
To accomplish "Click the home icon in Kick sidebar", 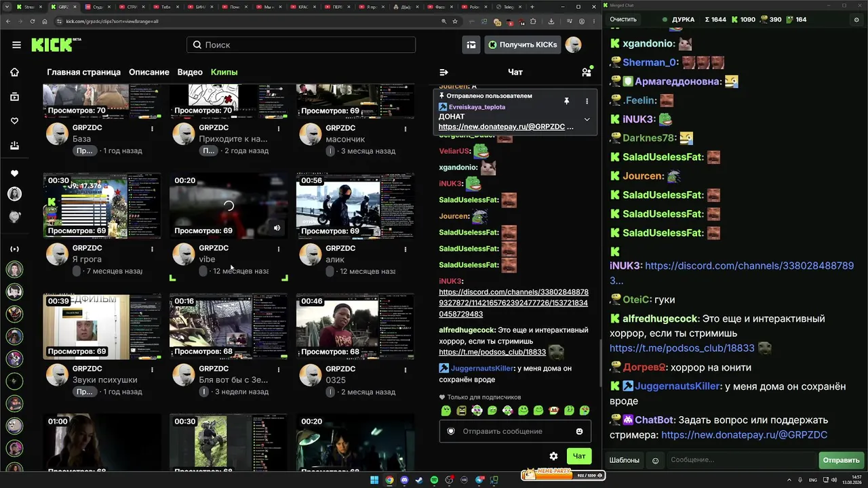I will [14, 73].
